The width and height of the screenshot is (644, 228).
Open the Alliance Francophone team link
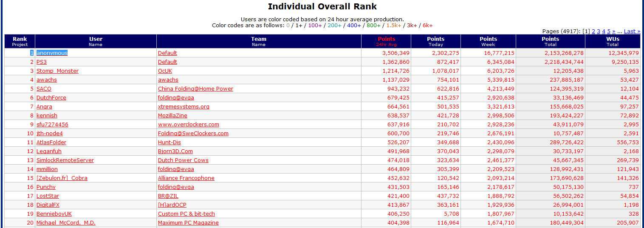click(186, 178)
